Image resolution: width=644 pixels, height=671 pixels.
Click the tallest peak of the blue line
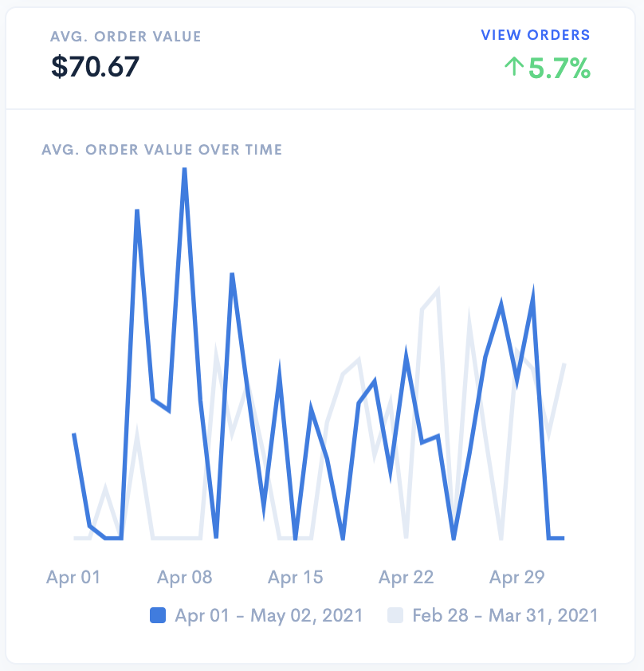(x=185, y=169)
